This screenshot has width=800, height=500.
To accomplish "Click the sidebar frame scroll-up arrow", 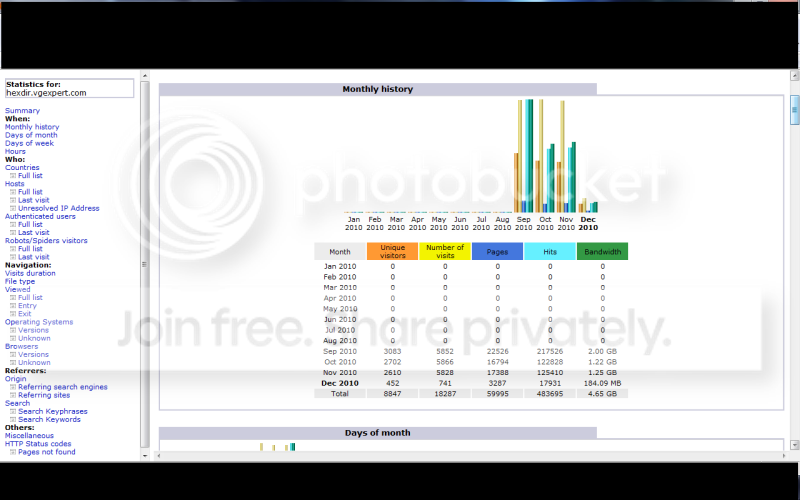I will (145, 76).
